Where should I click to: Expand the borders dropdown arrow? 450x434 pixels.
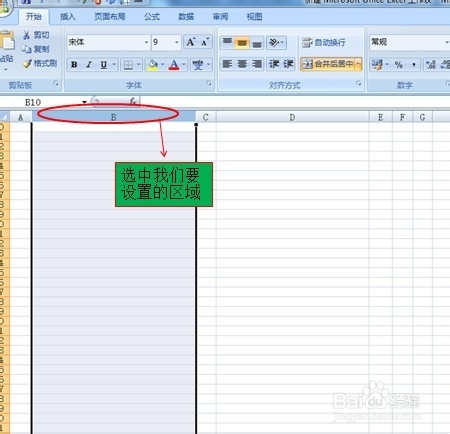click(x=139, y=65)
